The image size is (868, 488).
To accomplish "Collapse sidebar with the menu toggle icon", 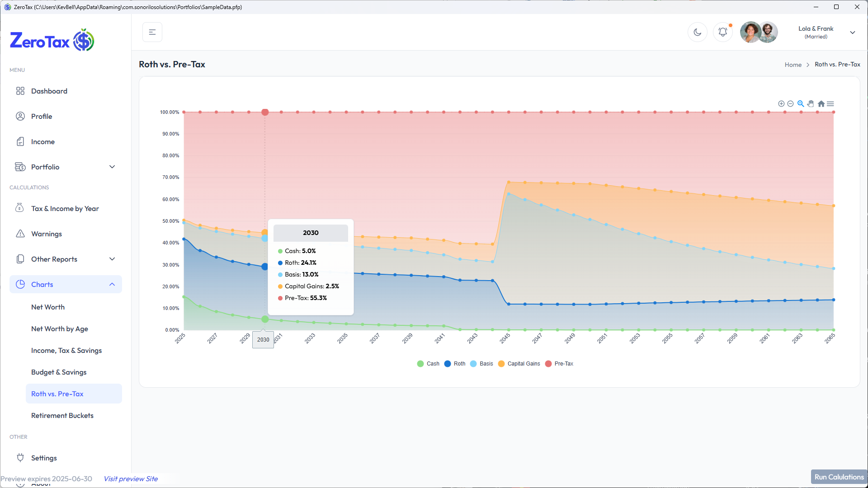I will pos(152,32).
